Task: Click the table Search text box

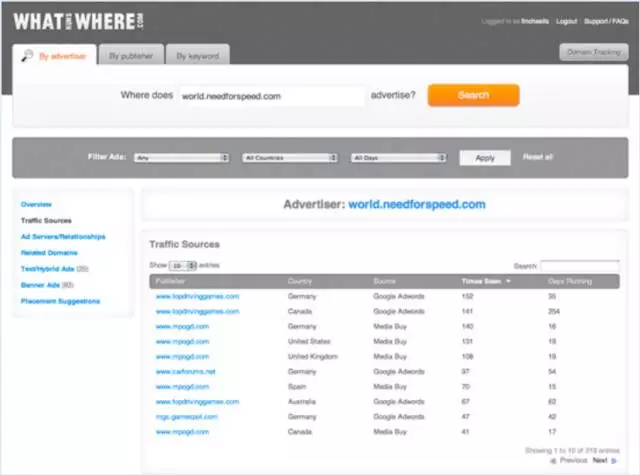Action: [x=579, y=266]
